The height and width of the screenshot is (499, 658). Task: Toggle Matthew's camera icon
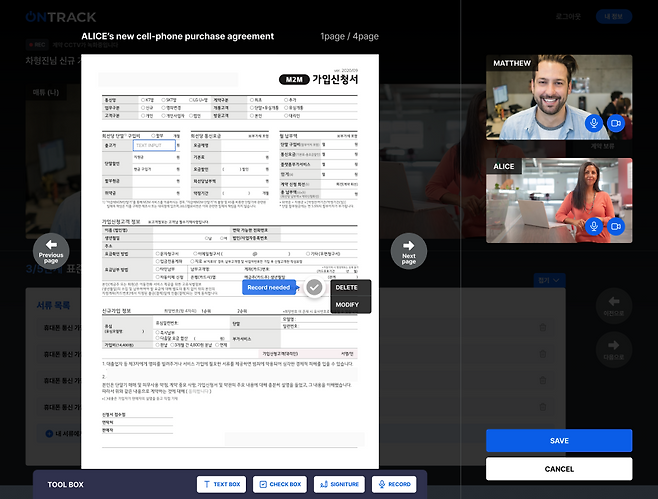[616, 123]
